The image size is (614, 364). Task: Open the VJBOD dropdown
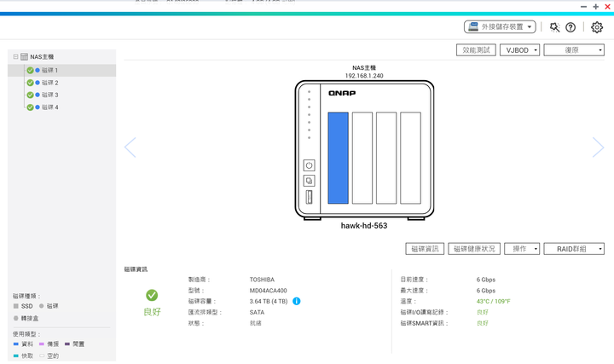[x=519, y=50]
